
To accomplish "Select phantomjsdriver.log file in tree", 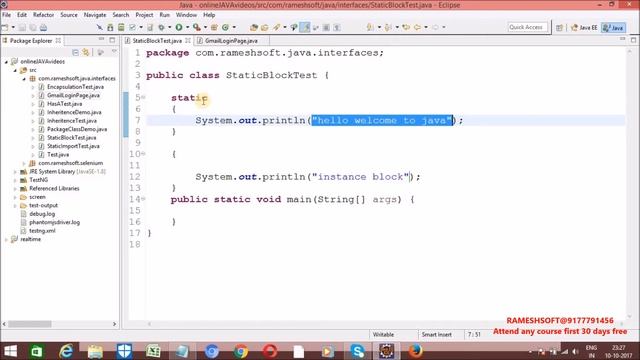I will (x=54, y=222).
